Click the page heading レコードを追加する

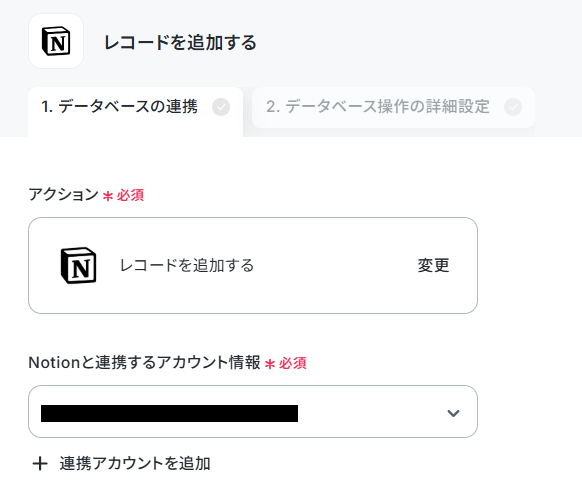coord(180,42)
